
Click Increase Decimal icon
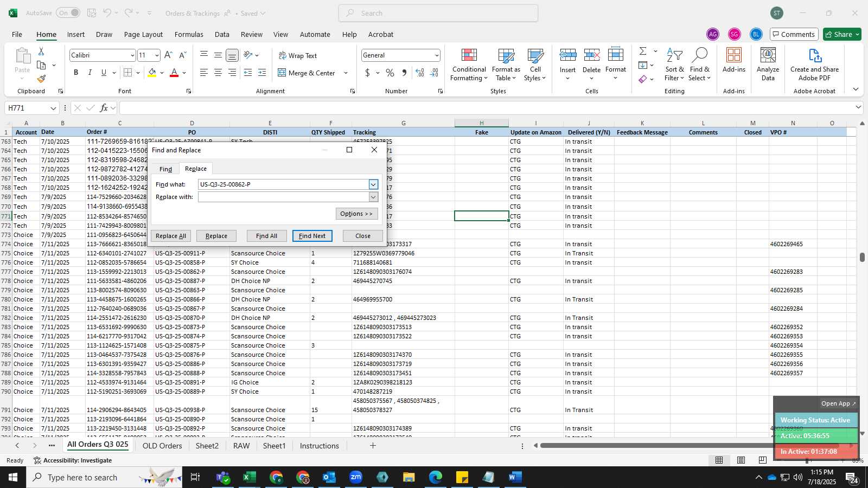[x=420, y=73]
